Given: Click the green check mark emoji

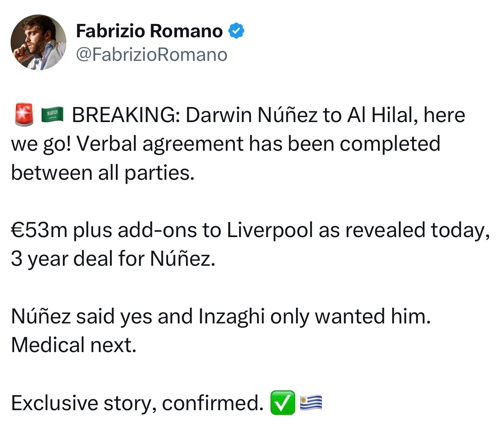Looking at the screenshot, I should point(283,403).
